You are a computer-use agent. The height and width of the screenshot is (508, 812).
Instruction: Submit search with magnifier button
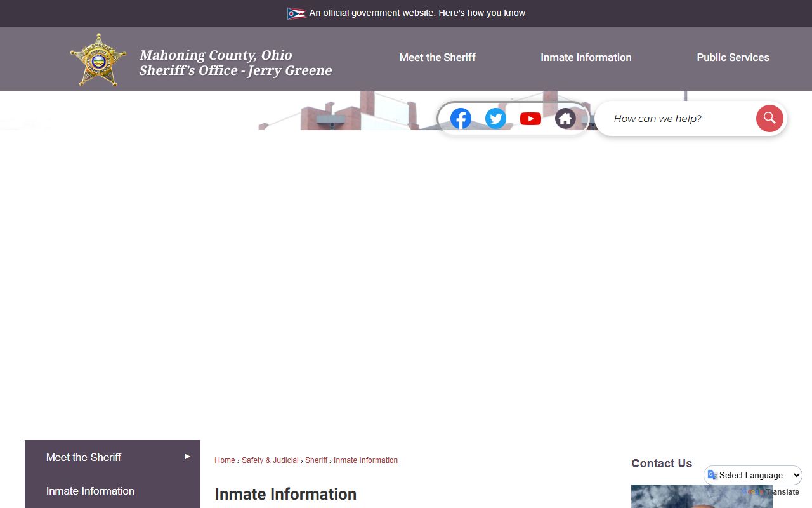tap(769, 118)
